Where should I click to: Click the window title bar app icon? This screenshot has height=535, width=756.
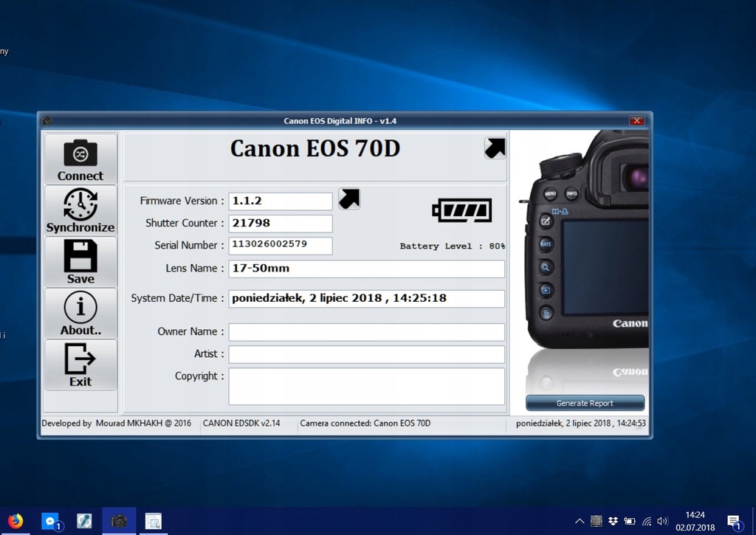point(47,121)
